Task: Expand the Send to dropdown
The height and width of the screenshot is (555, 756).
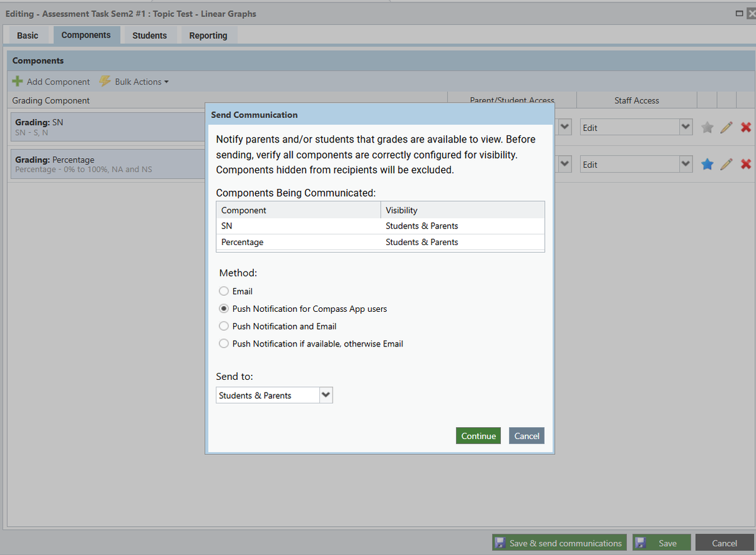Action: tap(325, 396)
